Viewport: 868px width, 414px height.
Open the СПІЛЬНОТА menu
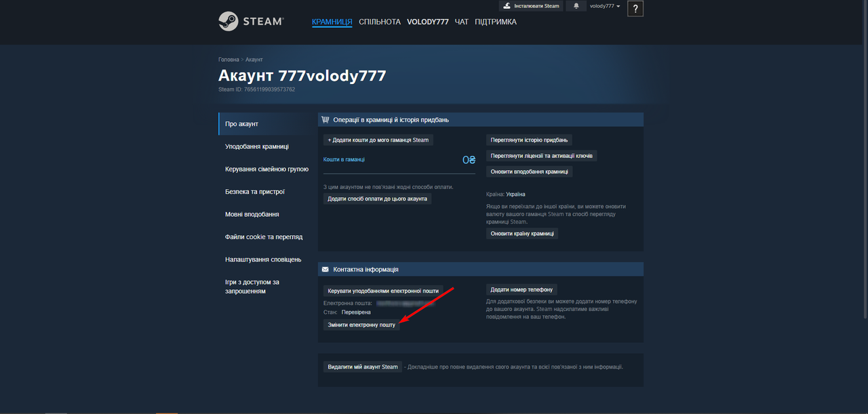pyautogui.click(x=380, y=22)
